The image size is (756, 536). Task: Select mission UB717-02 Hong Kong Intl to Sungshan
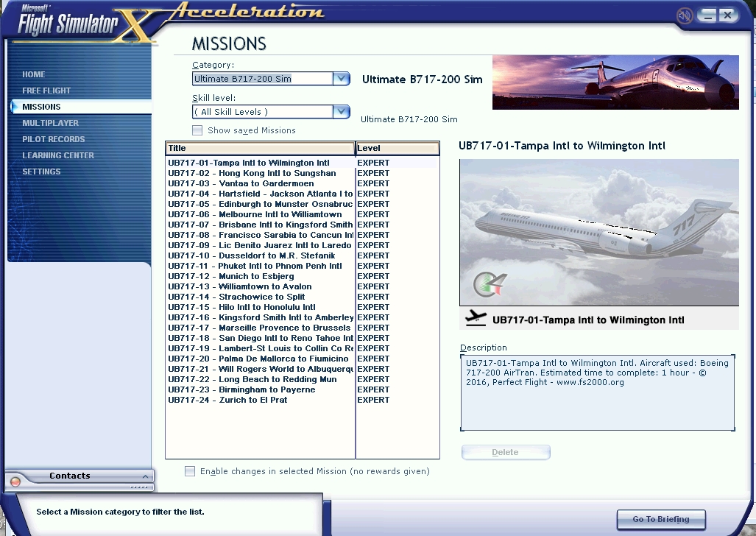click(302, 173)
